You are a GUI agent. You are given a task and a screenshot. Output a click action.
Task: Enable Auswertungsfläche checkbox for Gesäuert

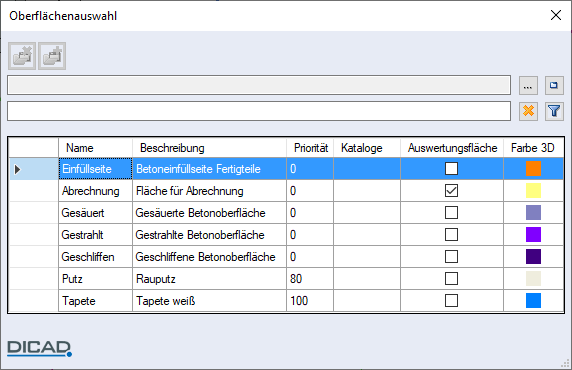451,213
